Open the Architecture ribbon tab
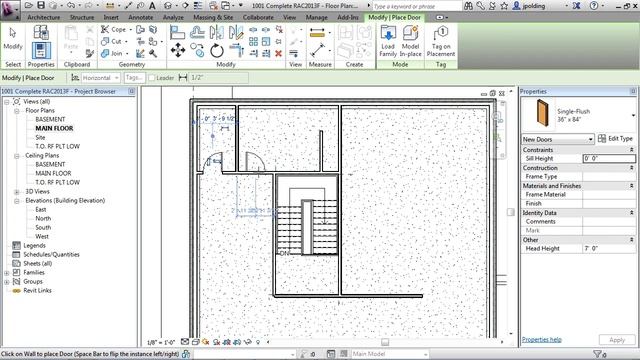Viewport: 640px width, 360px height. (x=44, y=18)
